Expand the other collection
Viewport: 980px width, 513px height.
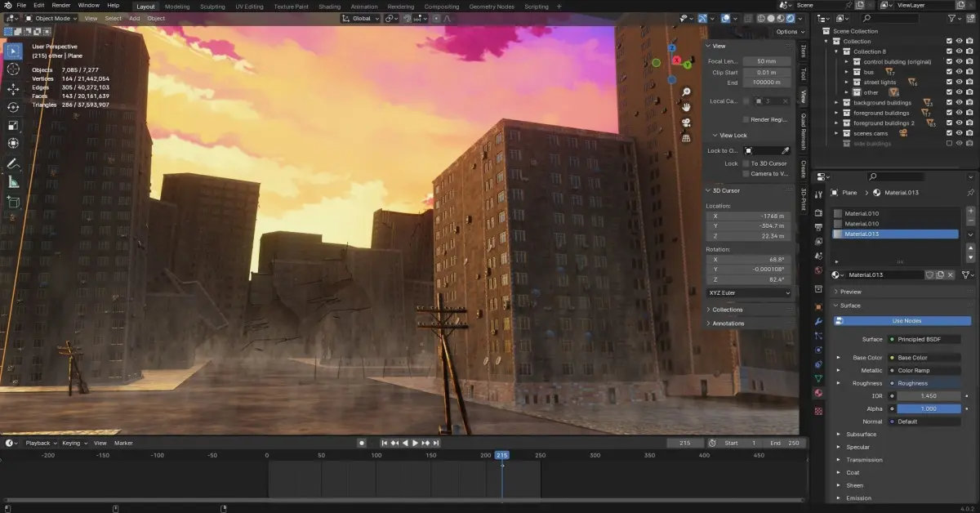click(847, 92)
